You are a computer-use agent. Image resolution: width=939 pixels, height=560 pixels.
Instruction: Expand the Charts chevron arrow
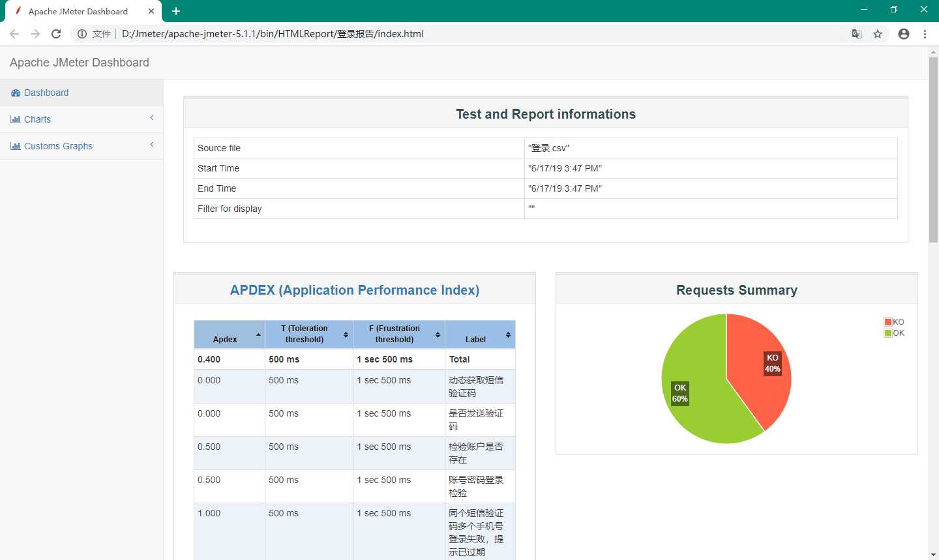click(151, 118)
